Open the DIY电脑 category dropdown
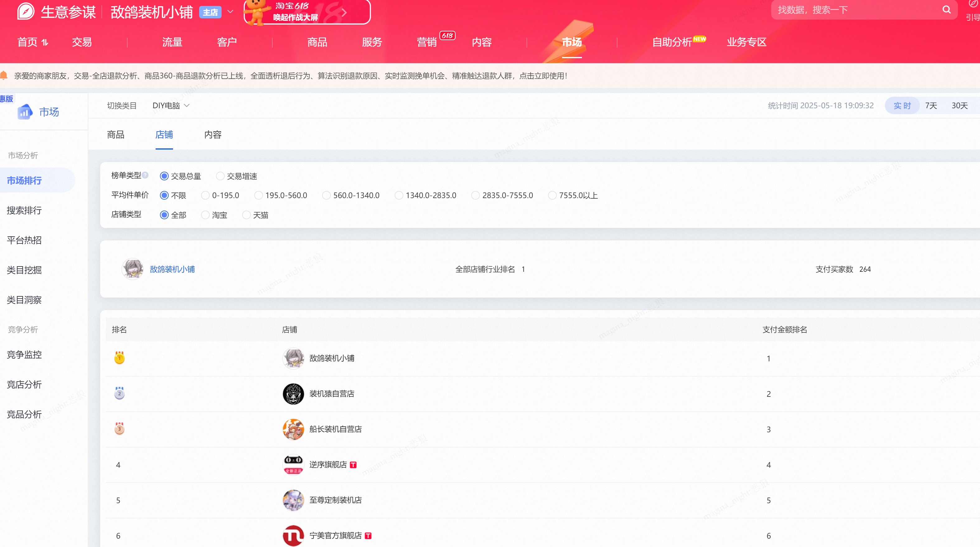 pos(171,106)
